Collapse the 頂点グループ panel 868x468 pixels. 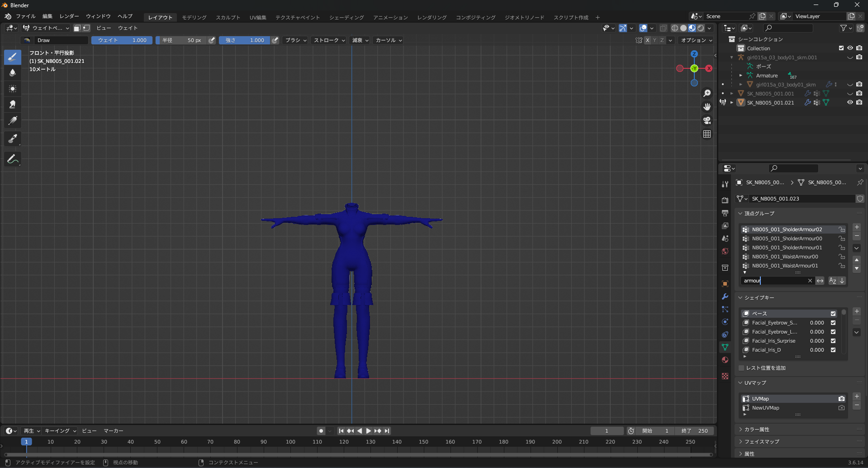click(759, 214)
